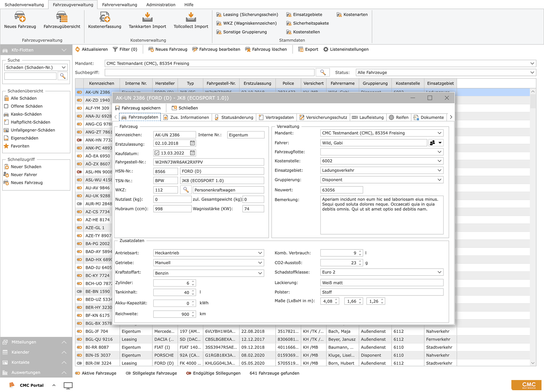Open Kostenstellen master data
The image size is (544, 392).
tap(303, 32)
